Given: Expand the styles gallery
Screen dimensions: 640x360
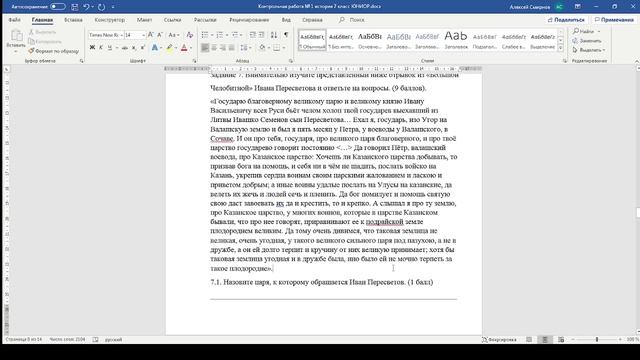Looking at the screenshot, I should coord(560,48).
